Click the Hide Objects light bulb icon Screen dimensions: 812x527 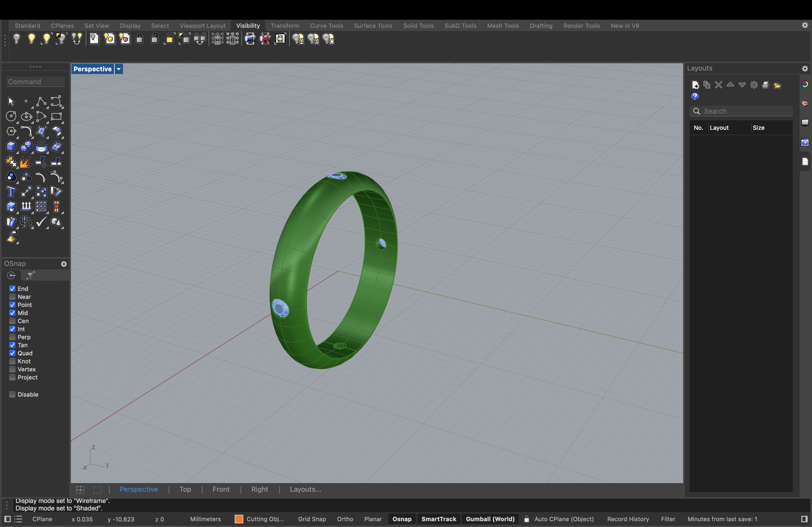pyautogui.click(x=16, y=39)
